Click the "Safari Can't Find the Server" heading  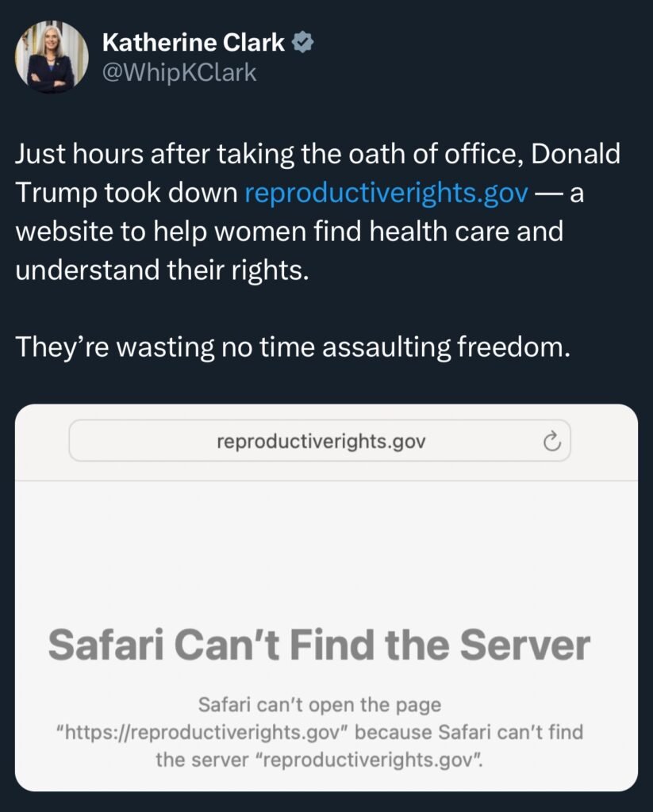tap(319, 645)
